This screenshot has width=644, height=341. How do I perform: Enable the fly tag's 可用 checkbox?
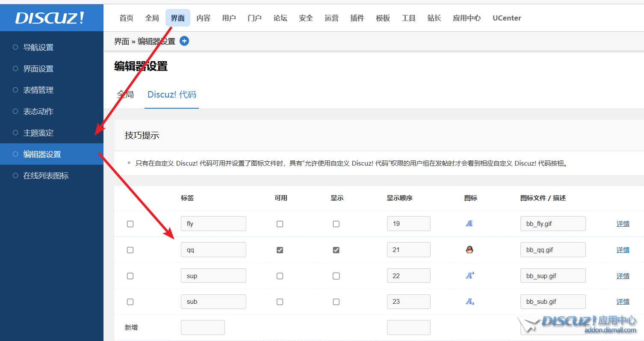(x=280, y=224)
